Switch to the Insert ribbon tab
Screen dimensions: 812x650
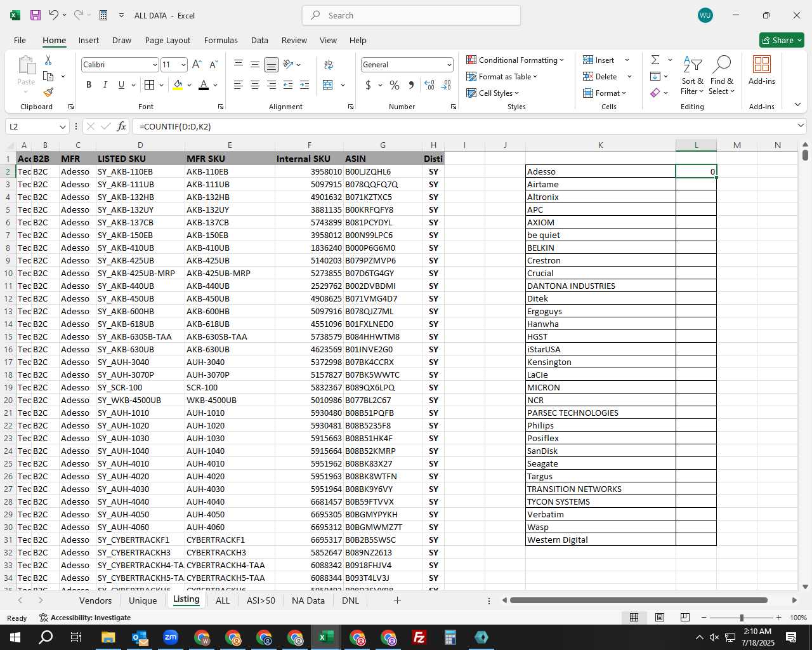click(x=89, y=40)
